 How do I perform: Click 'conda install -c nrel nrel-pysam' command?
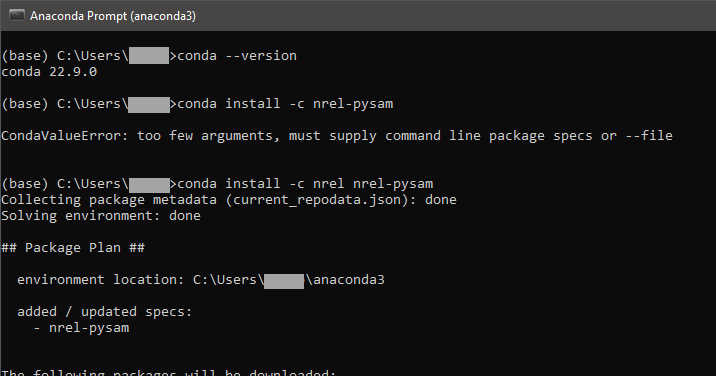tap(305, 184)
